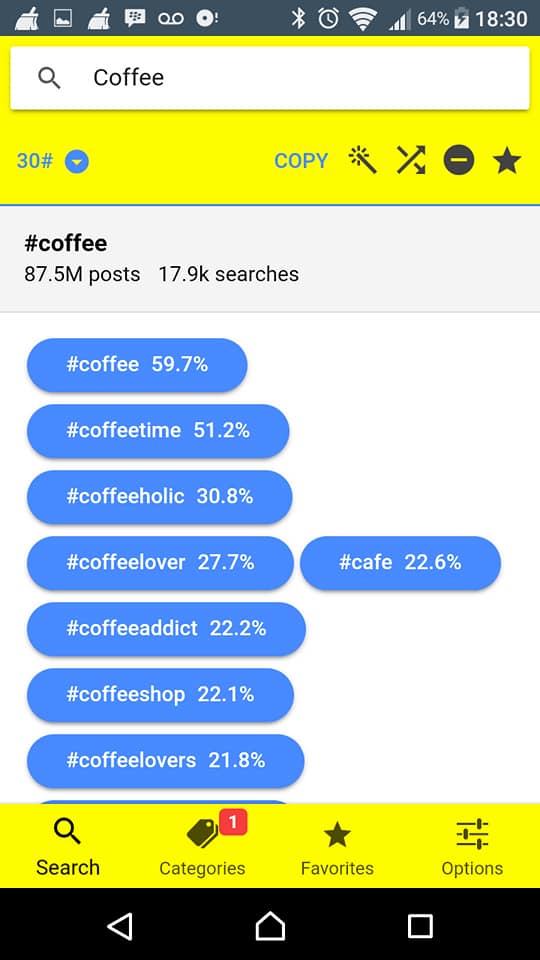Toggle the #cafe 22.6% chip

pyautogui.click(x=400, y=563)
